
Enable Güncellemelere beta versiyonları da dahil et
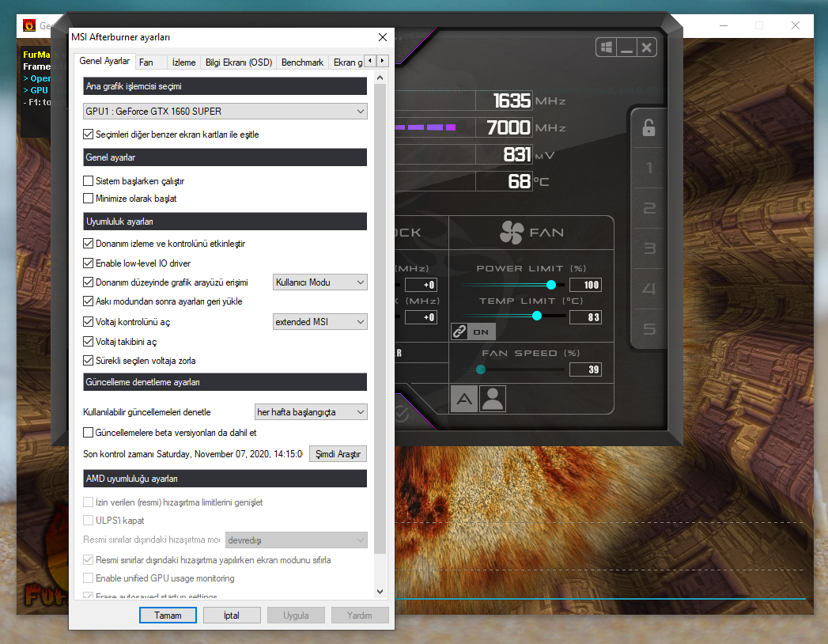pos(89,432)
